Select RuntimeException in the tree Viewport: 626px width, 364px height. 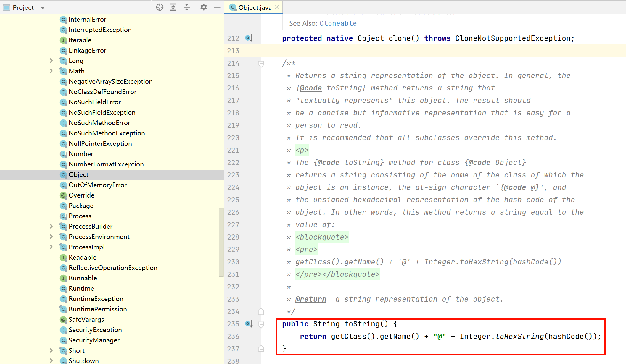pos(96,299)
